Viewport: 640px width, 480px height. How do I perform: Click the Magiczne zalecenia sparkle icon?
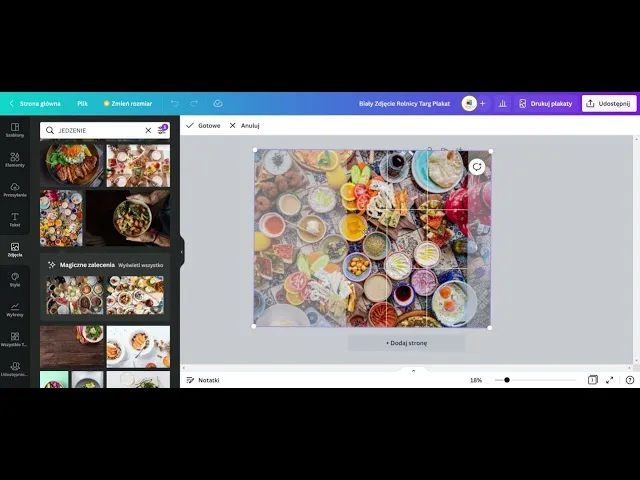(x=52, y=265)
